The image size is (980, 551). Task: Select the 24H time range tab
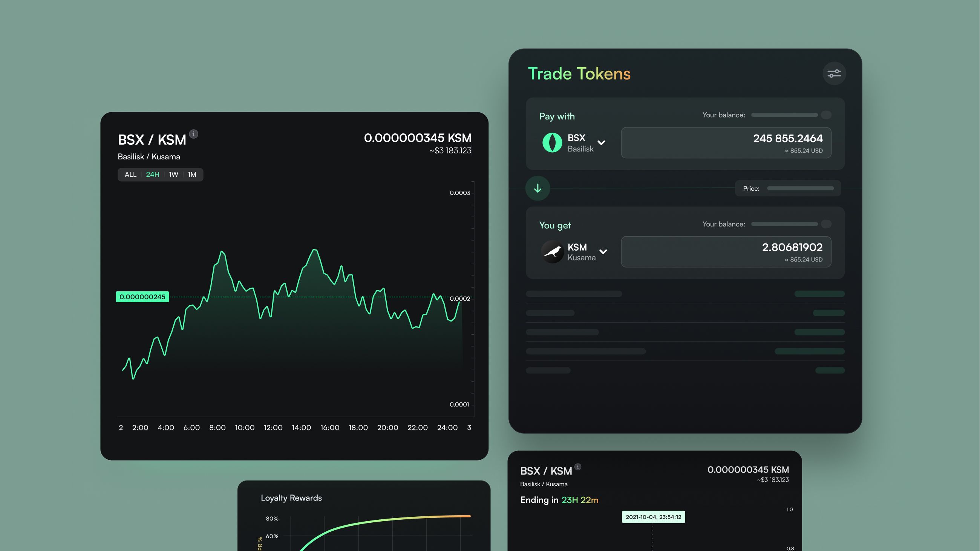click(x=153, y=174)
